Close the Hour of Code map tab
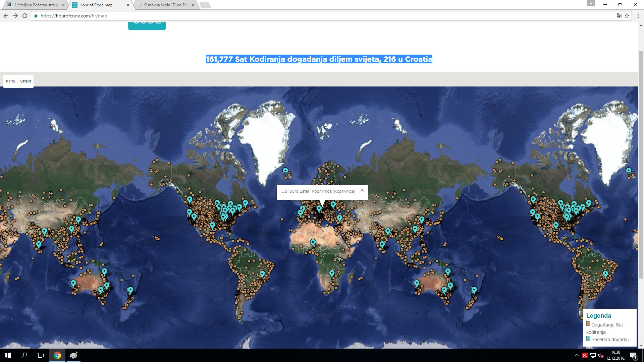Screen dimensions: 644x362 coord(128,5)
